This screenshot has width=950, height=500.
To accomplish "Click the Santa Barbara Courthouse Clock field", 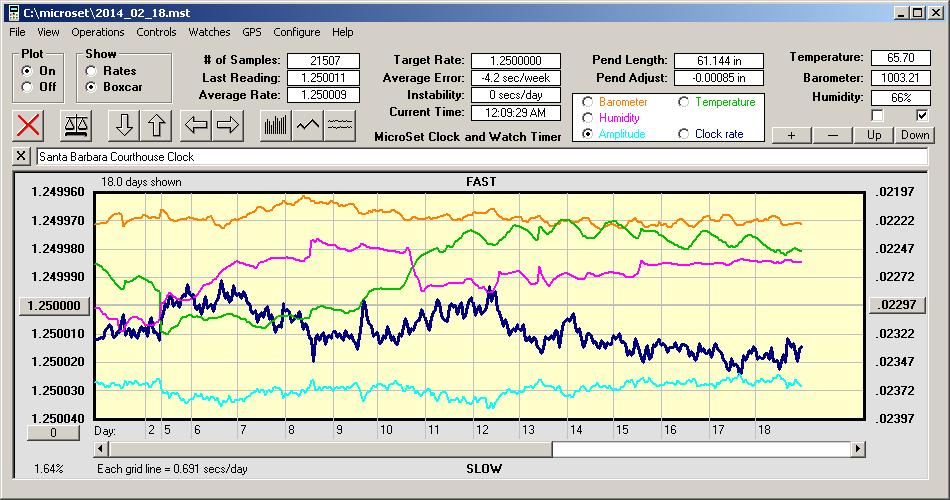I will [482, 157].
